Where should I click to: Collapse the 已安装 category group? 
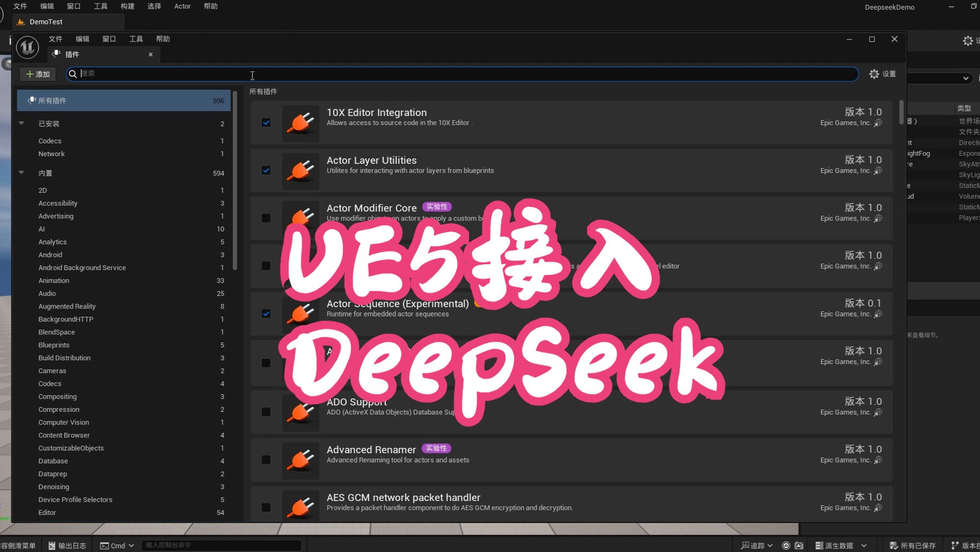point(21,123)
